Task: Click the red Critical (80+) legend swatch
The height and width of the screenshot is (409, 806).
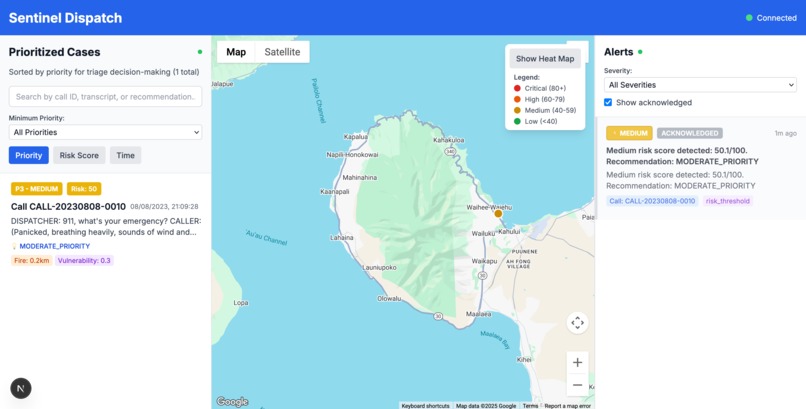Action: 517,88
